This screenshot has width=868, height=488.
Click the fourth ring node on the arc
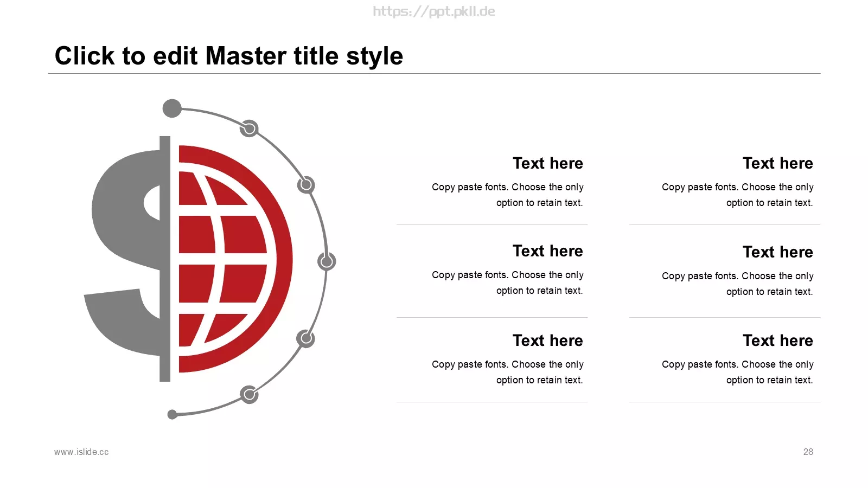pos(305,339)
